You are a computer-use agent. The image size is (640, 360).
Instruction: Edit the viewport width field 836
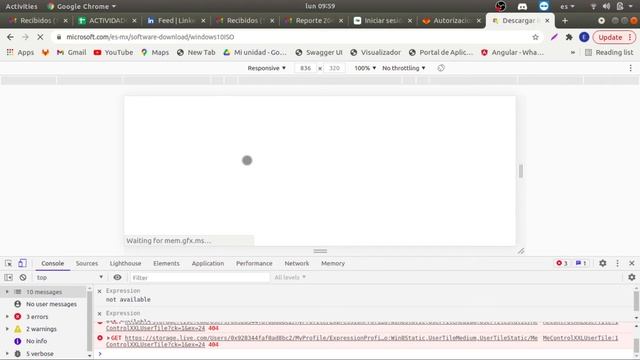(x=306, y=68)
